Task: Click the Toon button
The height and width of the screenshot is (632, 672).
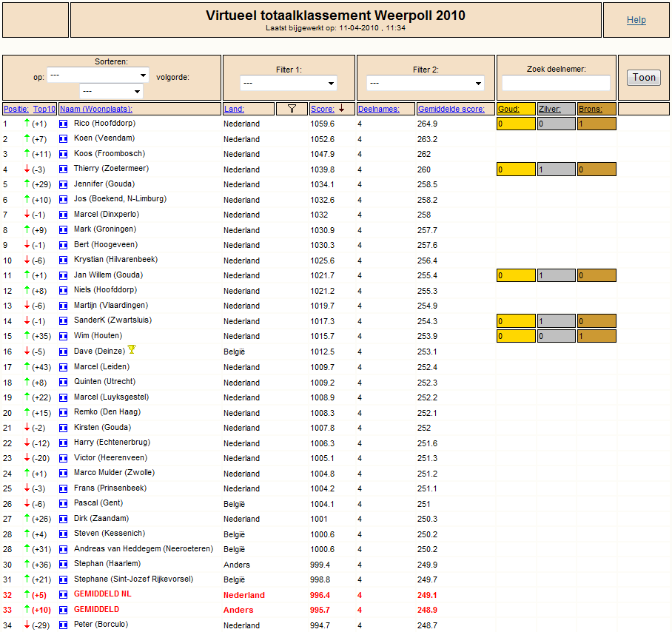Action: pos(644,78)
